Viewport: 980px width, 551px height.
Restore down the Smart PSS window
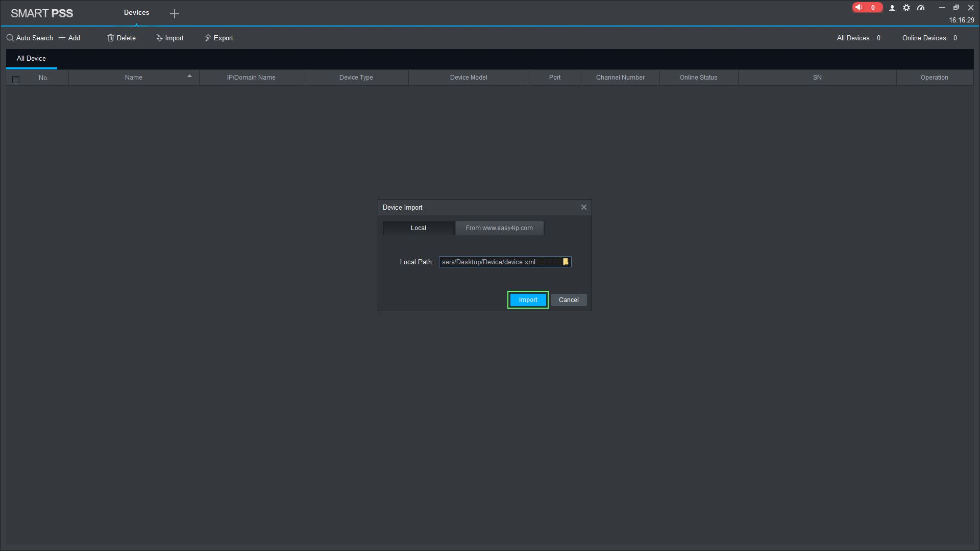click(x=957, y=8)
